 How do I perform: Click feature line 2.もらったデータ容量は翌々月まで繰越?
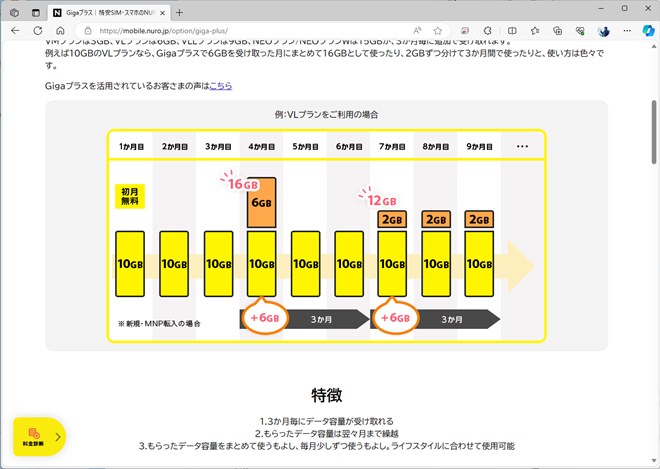[x=327, y=433]
